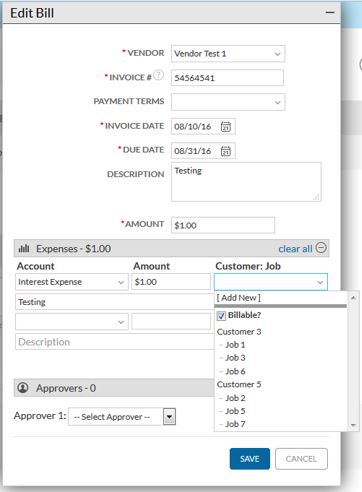The height and width of the screenshot is (492, 362).
Task: Click the expense line Testing description field
Action: click(114, 302)
